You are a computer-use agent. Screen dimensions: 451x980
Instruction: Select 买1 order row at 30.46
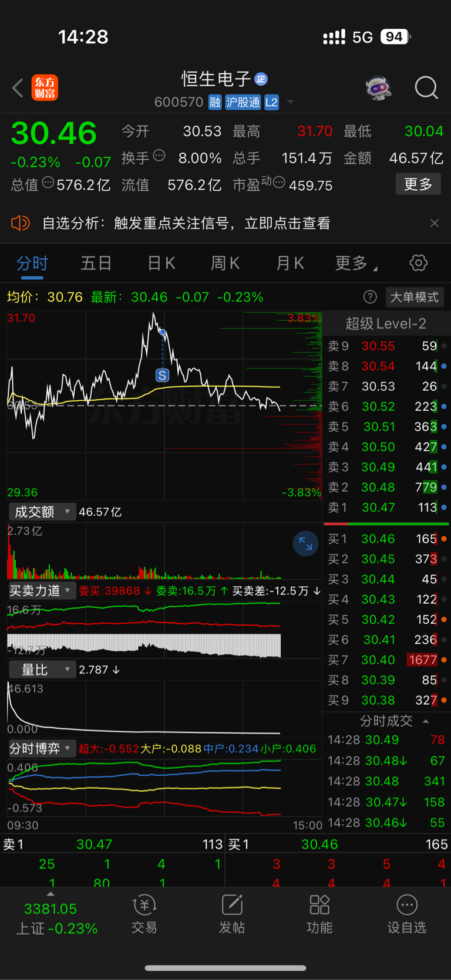point(387,539)
